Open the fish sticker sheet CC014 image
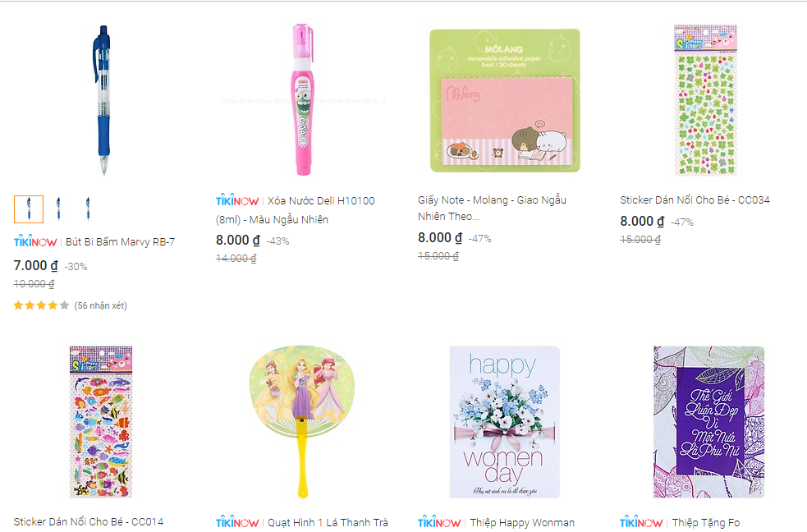The image size is (807, 532). 101,422
